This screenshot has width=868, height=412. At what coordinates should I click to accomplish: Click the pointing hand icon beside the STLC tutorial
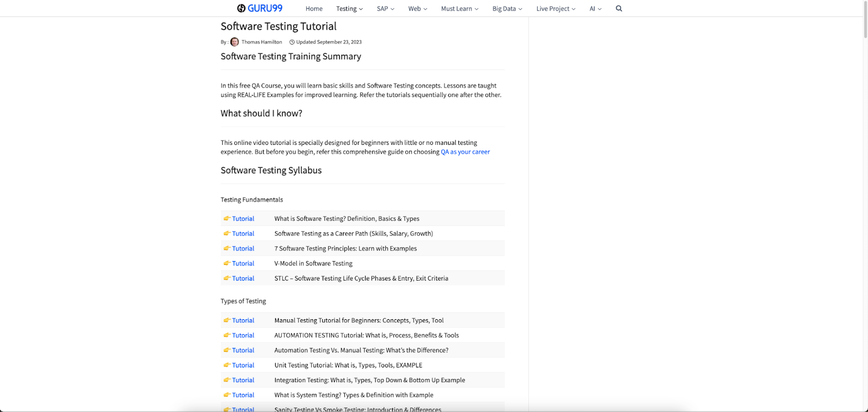pyautogui.click(x=227, y=278)
